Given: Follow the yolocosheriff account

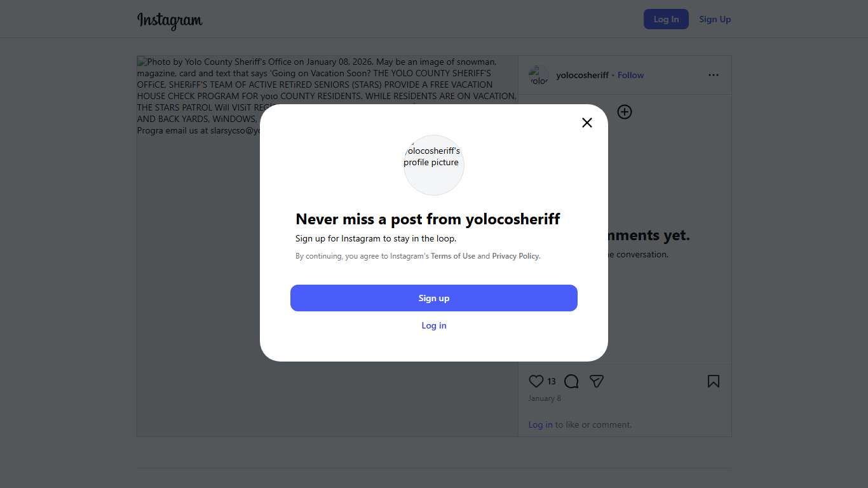Looking at the screenshot, I should tap(630, 75).
